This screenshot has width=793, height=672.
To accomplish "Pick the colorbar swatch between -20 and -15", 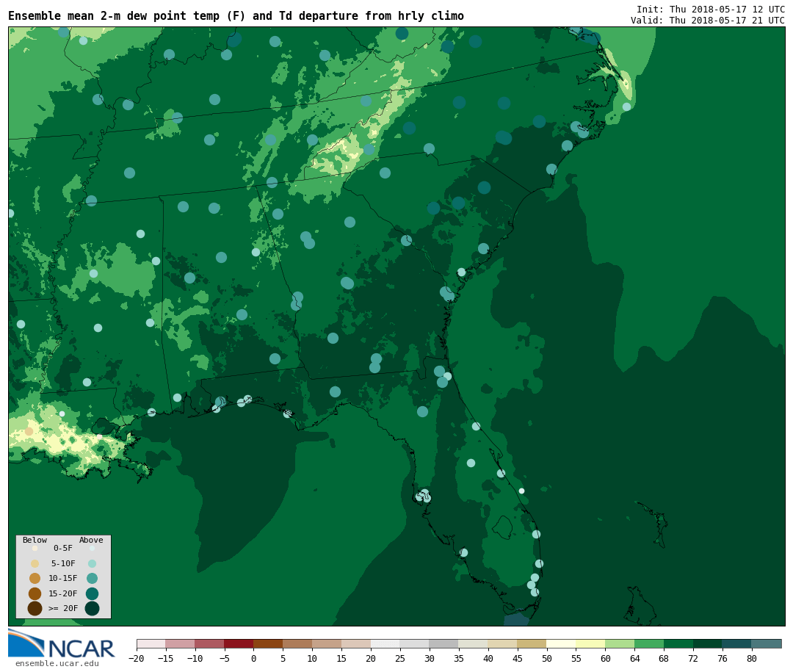I will [151, 643].
